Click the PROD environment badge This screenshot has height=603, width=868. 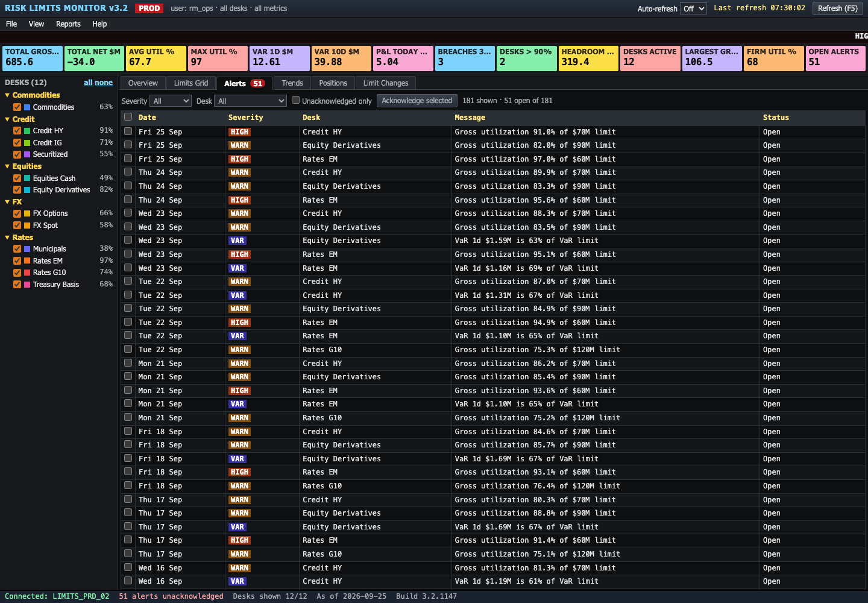tap(149, 8)
